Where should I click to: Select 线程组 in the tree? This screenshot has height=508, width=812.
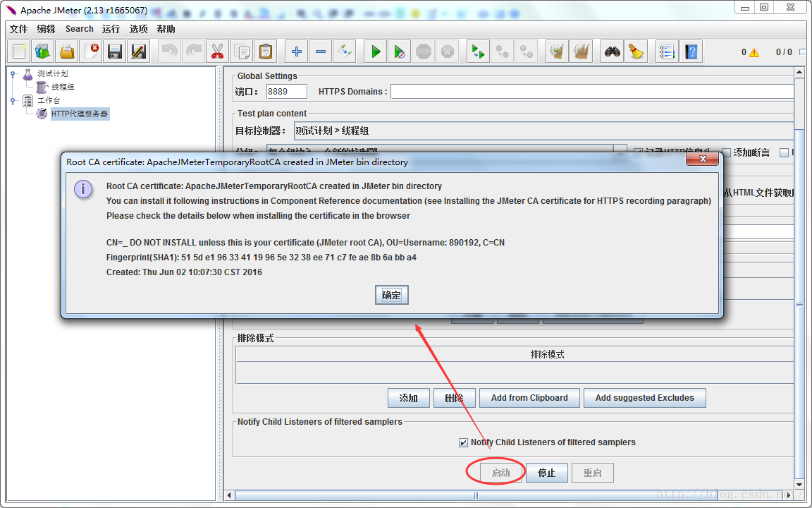[63, 87]
